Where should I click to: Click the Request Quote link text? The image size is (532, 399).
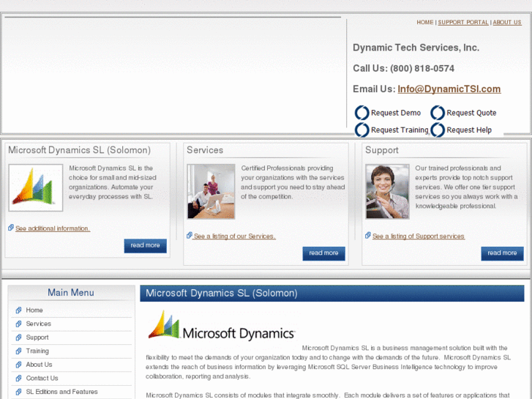click(x=471, y=113)
